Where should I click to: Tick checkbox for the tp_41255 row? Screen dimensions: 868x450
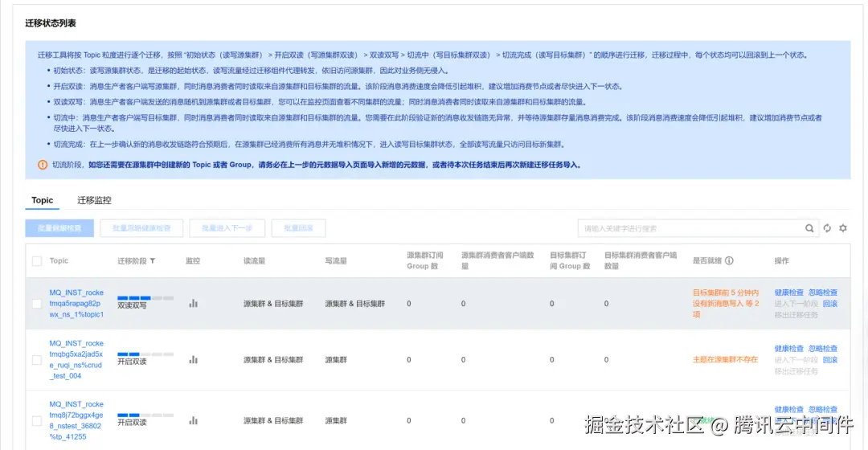pos(37,420)
